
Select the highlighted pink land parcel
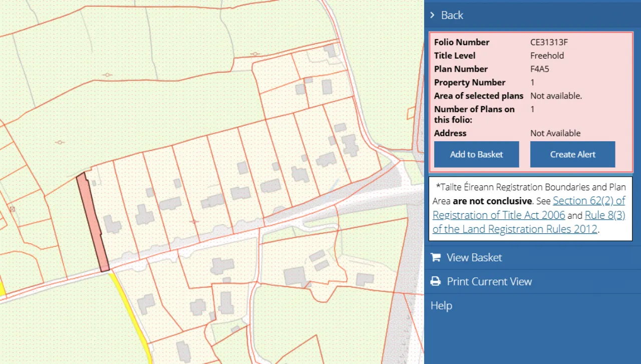point(93,220)
